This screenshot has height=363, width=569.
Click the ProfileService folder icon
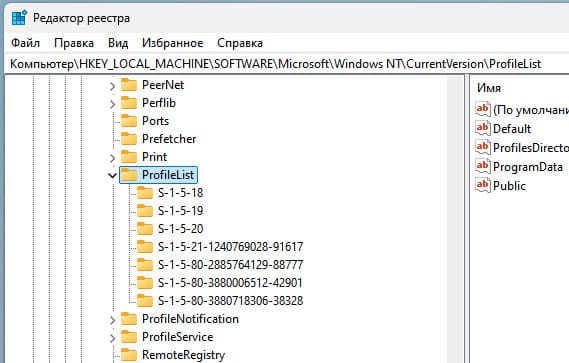pyautogui.click(x=129, y=337)
